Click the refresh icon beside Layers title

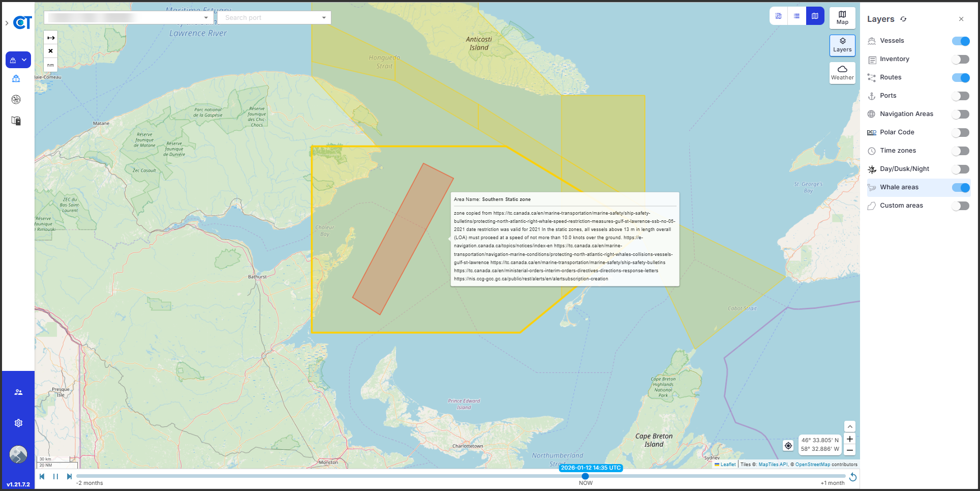click(903, 19)
